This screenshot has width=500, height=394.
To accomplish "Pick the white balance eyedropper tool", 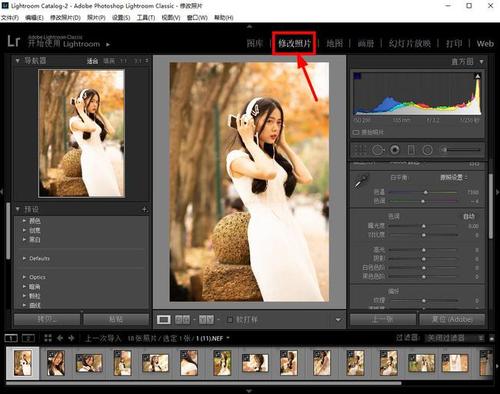I will (360, 182).
